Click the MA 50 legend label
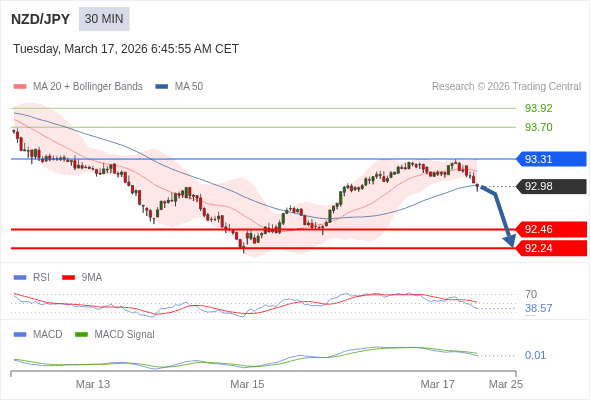Viewport: 590px width, 400px height. [x=189, y=87]
